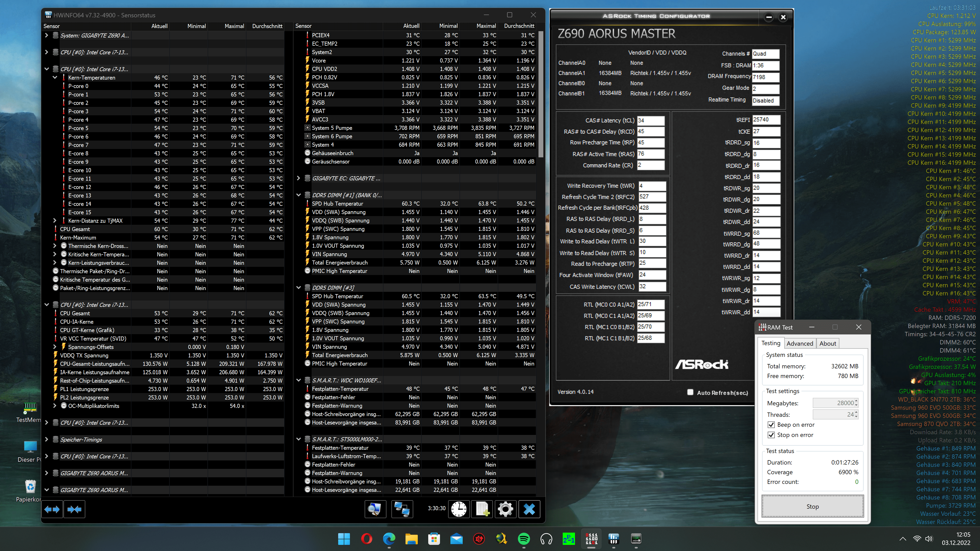The image size is (980, 551).
Task: Collapse the Kern-Temperaturen tree group
Action: pos(55,78)
